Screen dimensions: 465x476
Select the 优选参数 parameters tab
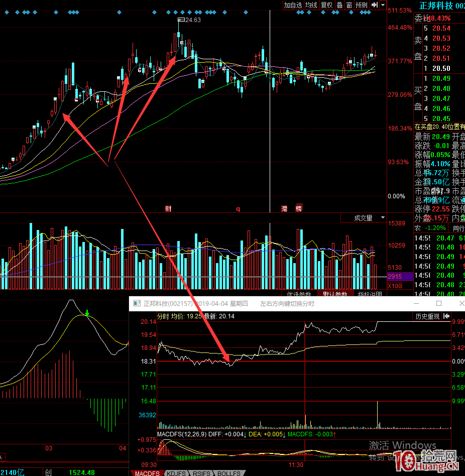[299, 294]
